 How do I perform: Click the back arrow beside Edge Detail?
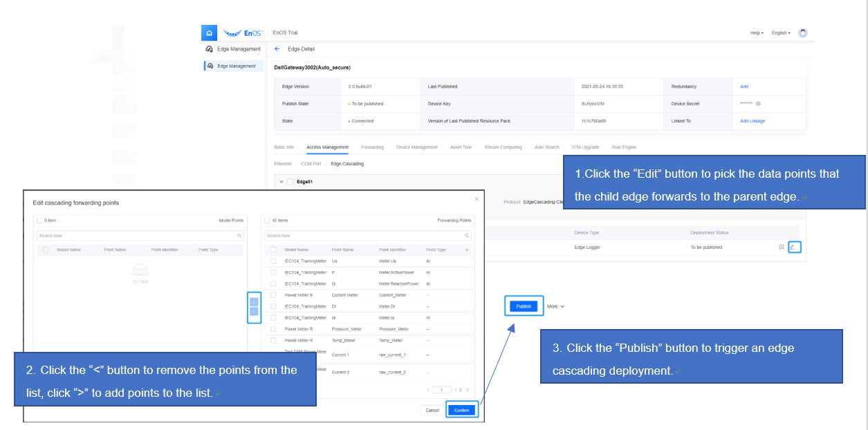click(x=277, y=49)
